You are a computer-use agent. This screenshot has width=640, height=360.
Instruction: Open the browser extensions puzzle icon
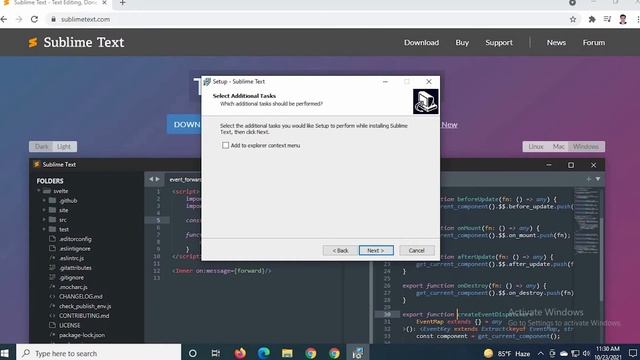592,19
